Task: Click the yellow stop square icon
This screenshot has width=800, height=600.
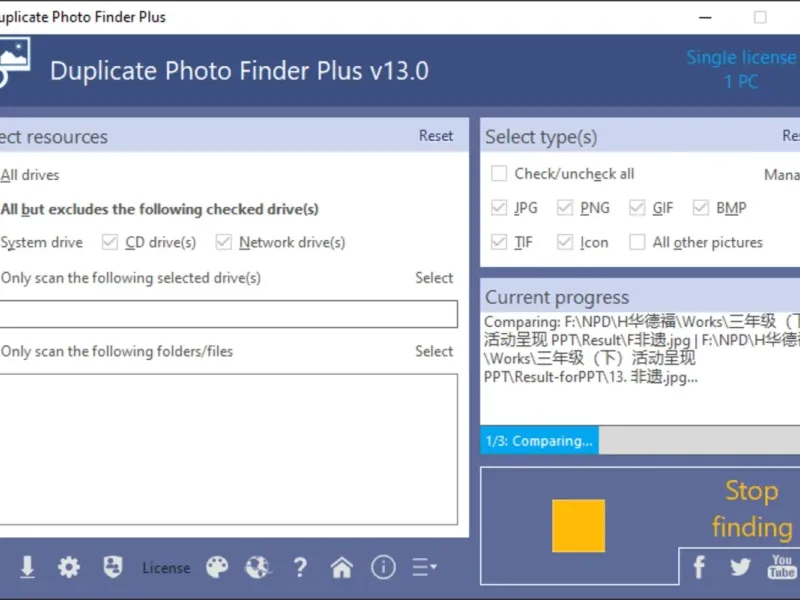Action: point(579,526)
